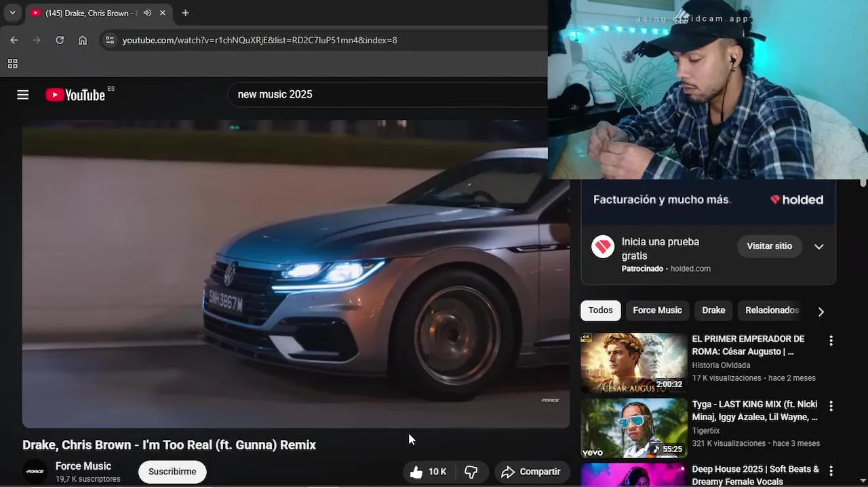Select the Relacionados filter chip
The height and width of the screenshot is (488, 868).
click(772, 310)
